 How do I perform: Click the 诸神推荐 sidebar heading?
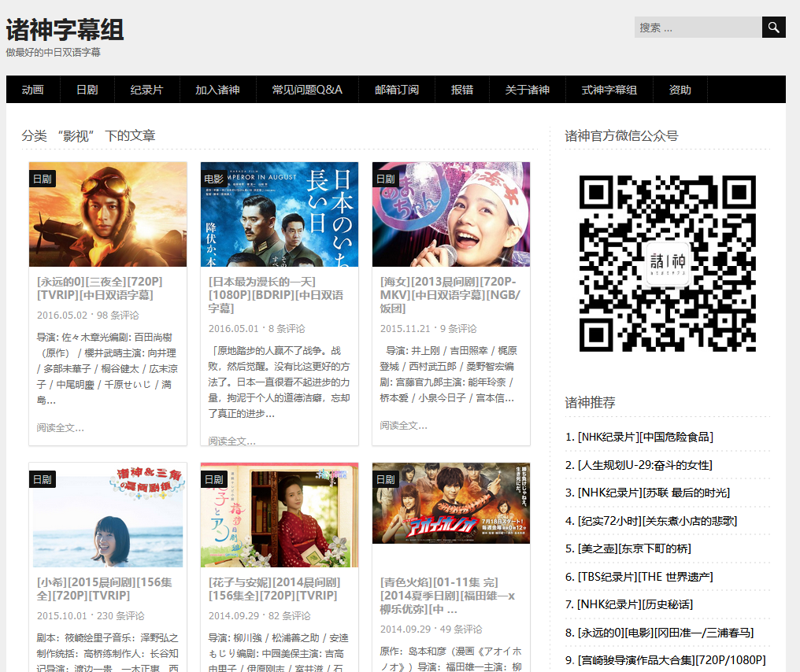[590, 402]
